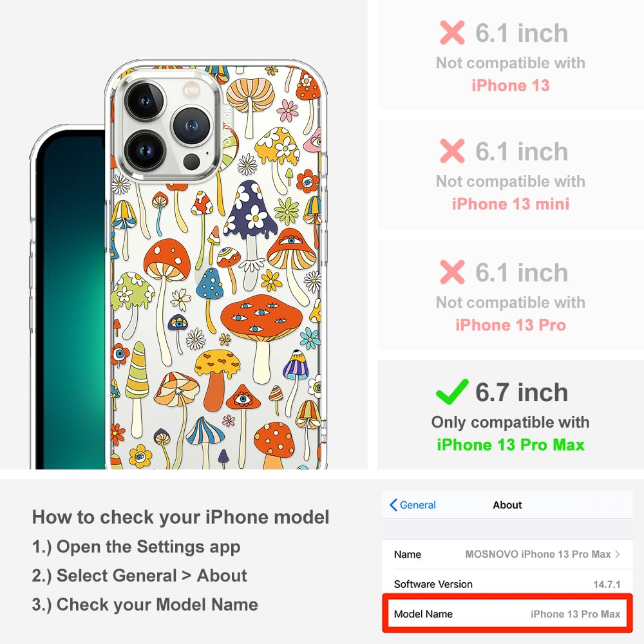The height and width of the screenshot is (644, 644).
Task: Click the MOSNOVO logo on camera bump
Action: click(227, 126)
